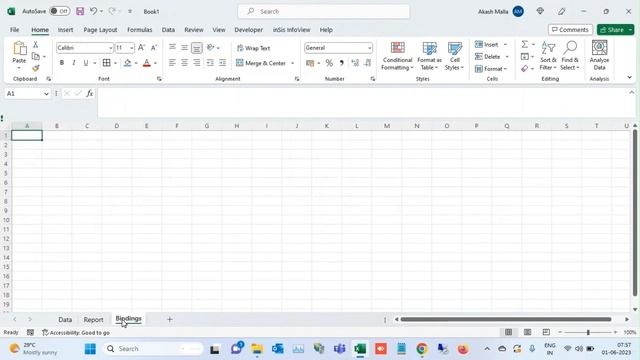Click Analyze Data
The width and height of the screenshot is (640, 360).
599,56
